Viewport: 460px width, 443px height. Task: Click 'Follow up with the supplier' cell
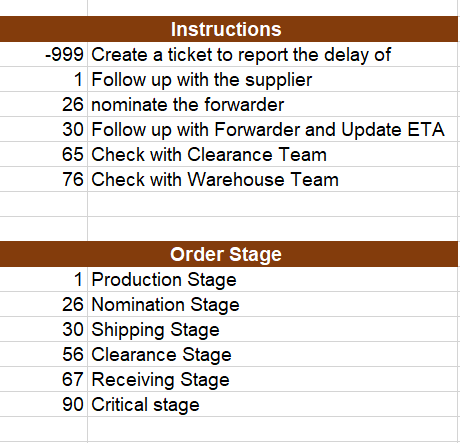(x=273, y=79)
